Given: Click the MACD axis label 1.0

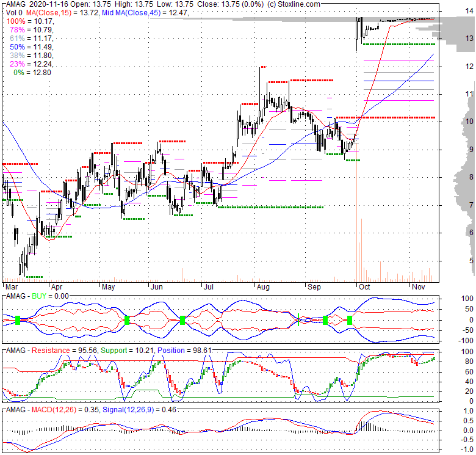Looking at the screenshot, I should (469, 411).
